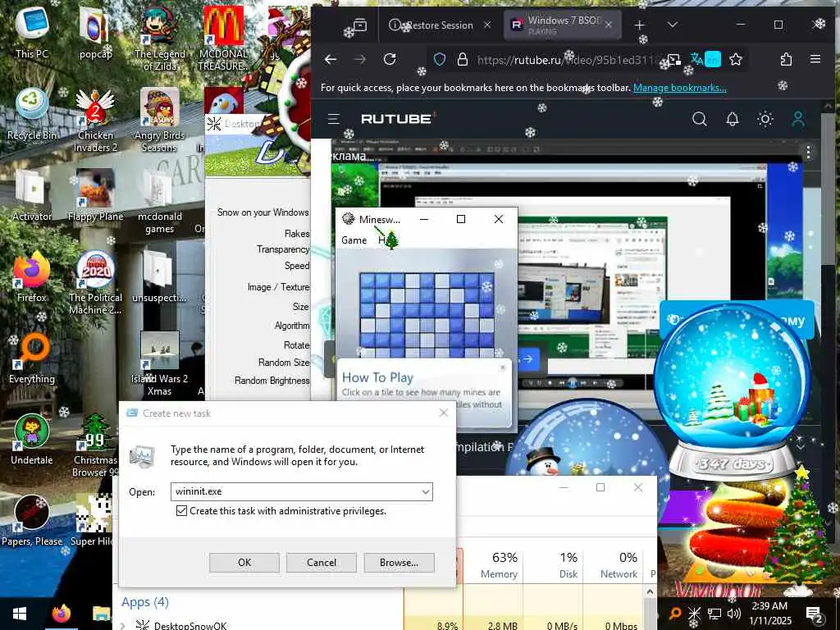Image resolution: width=840 pixels, height=630 pixels.
Task: Enable administrative privileges checkbox
Action: point(181,510)
